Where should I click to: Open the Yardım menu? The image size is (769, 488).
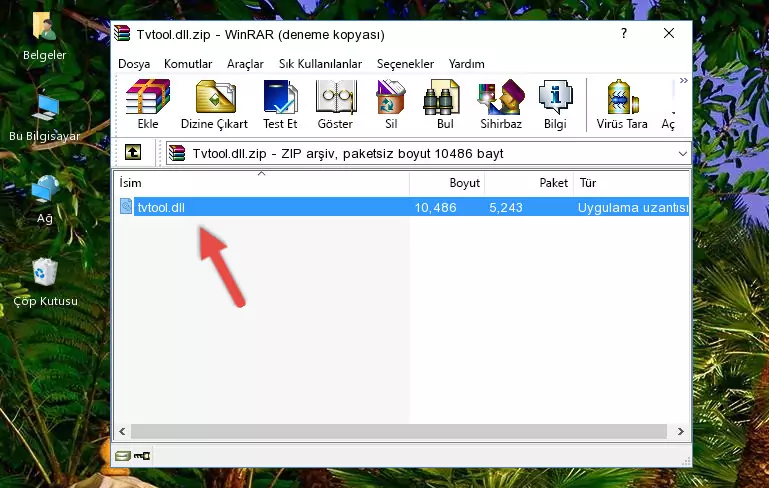[x=466, y=64]
